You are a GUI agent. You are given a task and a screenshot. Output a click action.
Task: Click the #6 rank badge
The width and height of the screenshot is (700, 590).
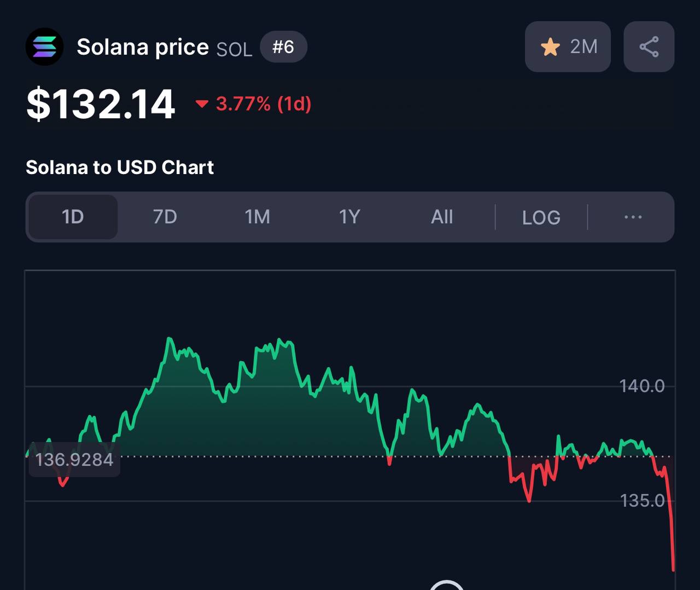(283, 47)
